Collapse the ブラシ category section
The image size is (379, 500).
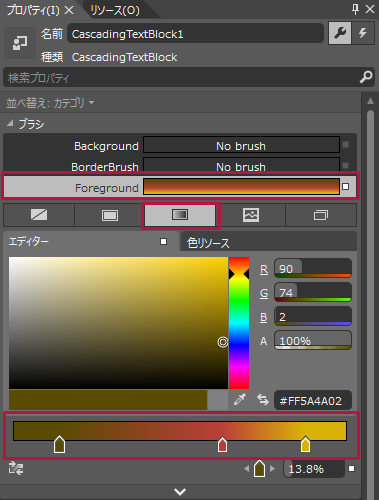coord(10,124)
